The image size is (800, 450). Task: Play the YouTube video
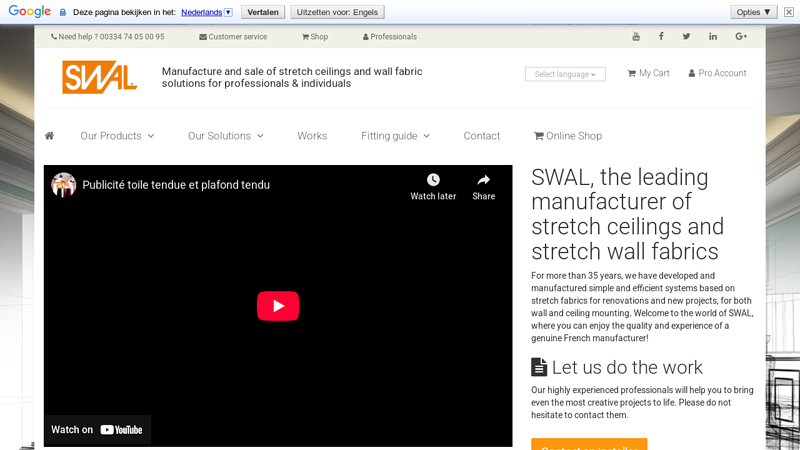(278, 306)
